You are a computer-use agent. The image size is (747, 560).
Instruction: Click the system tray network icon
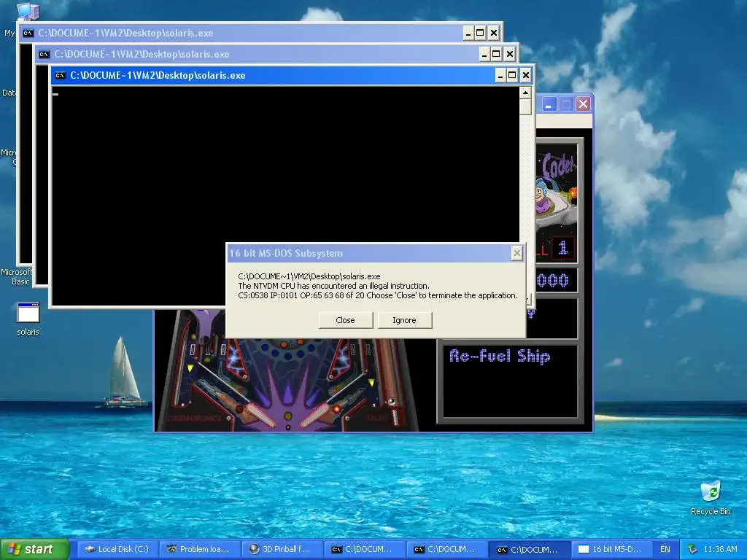[693, 549]
